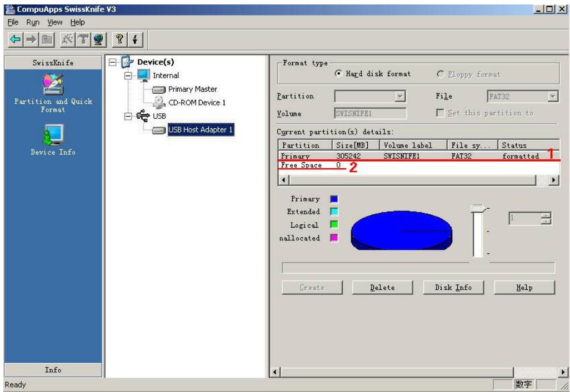Collapse the USB tree node
This screenshot has width=570, height=392.
(128, 116)
